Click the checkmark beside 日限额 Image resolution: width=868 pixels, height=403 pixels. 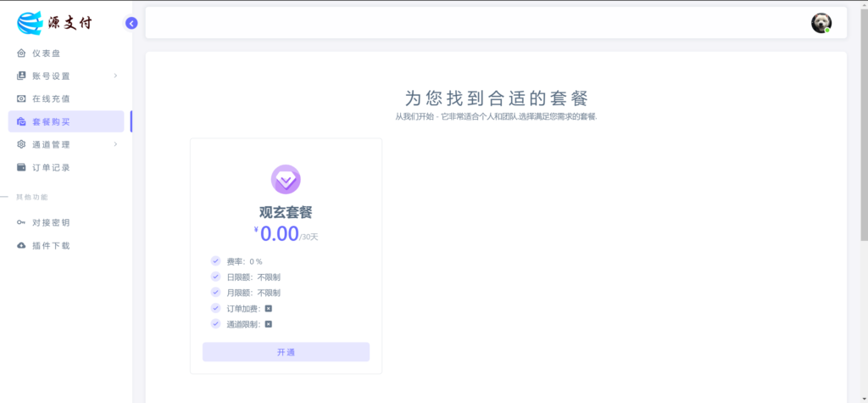[215, 277]
